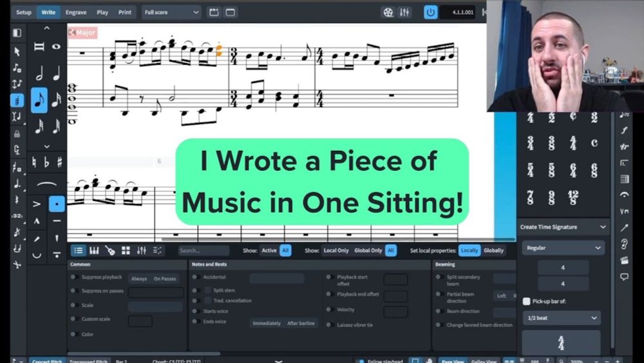
Task: Show the fretboard panel
Action: (109, 250)
